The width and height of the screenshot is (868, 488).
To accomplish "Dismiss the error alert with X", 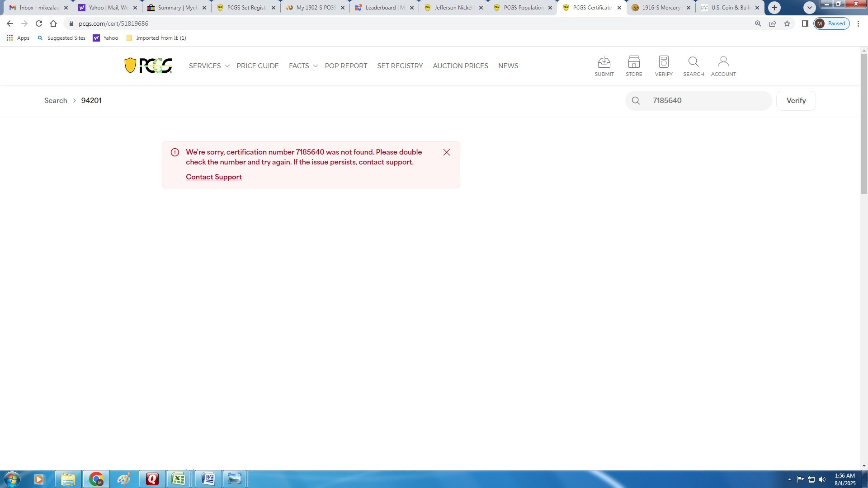I will pyautogui.click(x=447, y=152).
